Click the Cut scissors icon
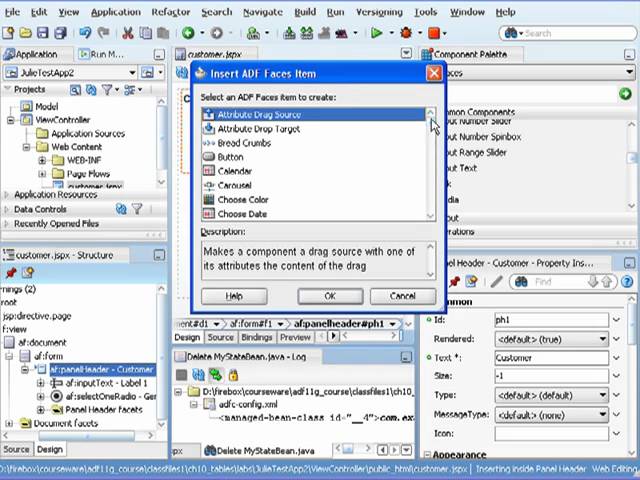 tap(128, 33)
